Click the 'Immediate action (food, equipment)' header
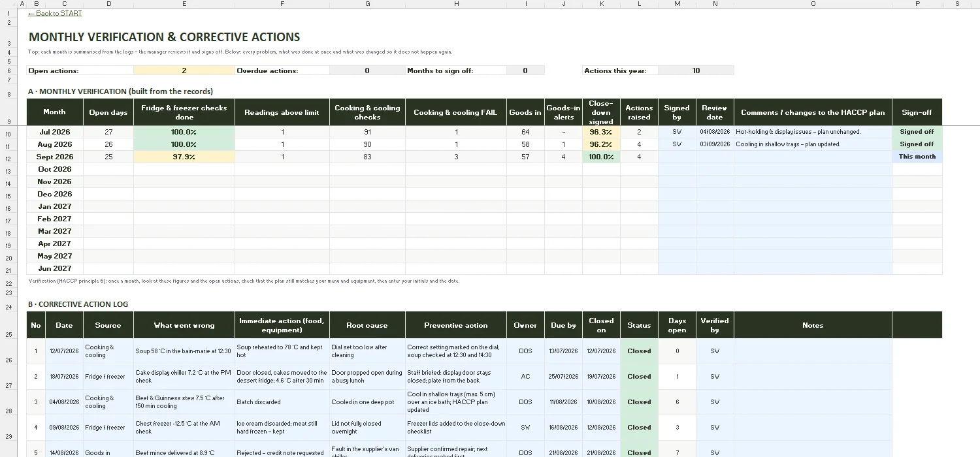This screenshot has height=457, width=980. tap(282, 325)
